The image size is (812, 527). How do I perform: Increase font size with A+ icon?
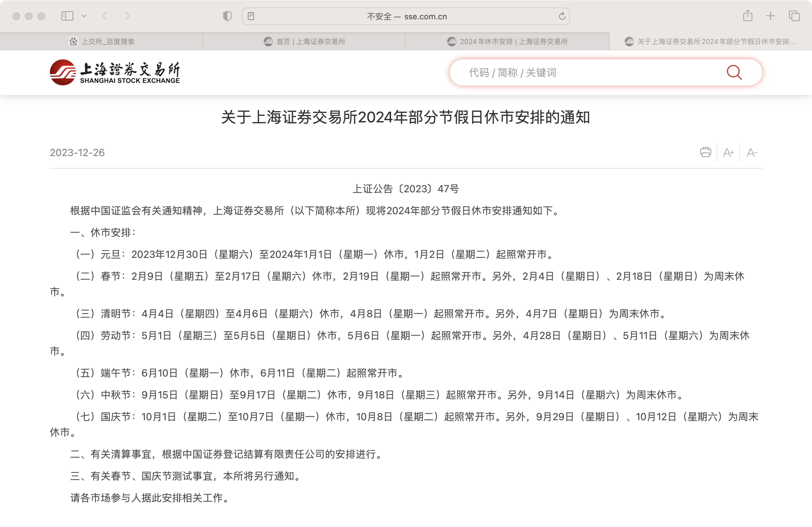coord(728,152)
